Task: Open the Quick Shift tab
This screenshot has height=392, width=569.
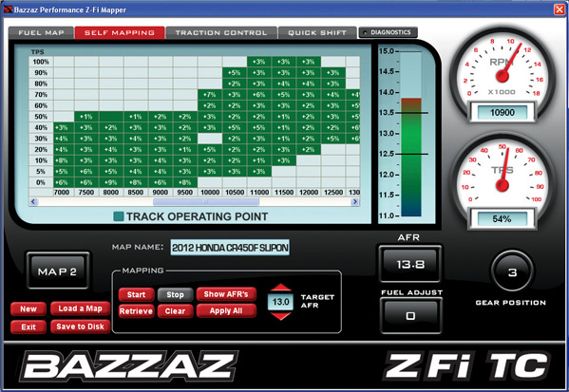Action: click(x=317, y=32)
